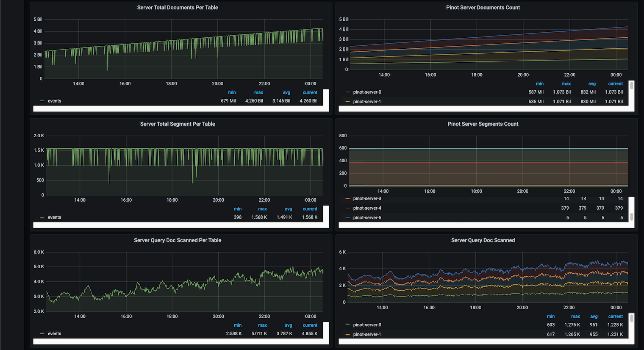
Task: Click green events icon in Server Total Segment legend
Action: click(x=42, y=217)
